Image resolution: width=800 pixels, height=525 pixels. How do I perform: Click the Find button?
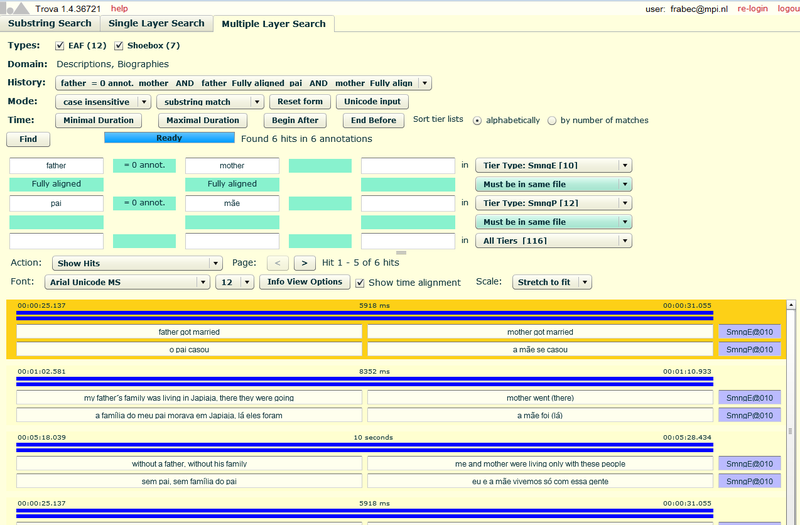point(28,139)
